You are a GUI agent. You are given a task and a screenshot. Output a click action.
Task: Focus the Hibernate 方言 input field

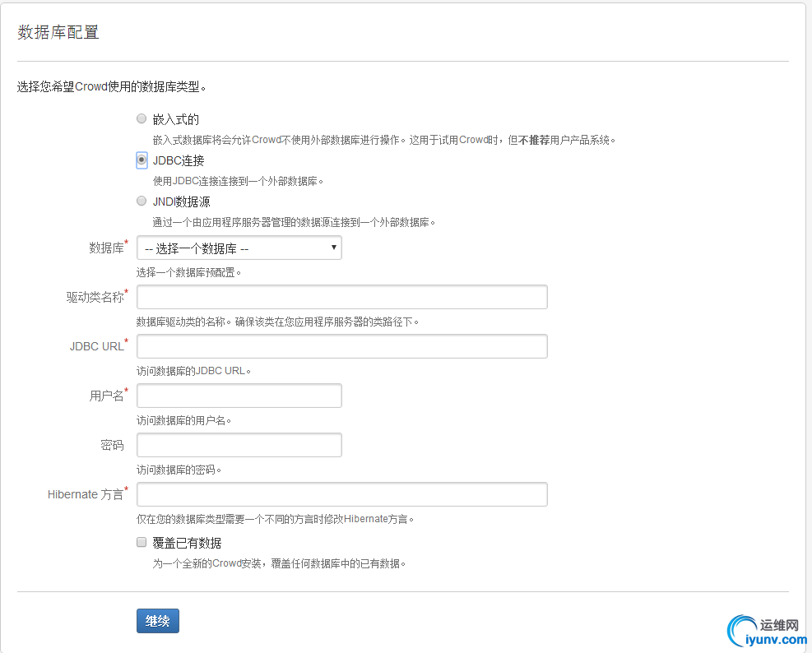341,494
